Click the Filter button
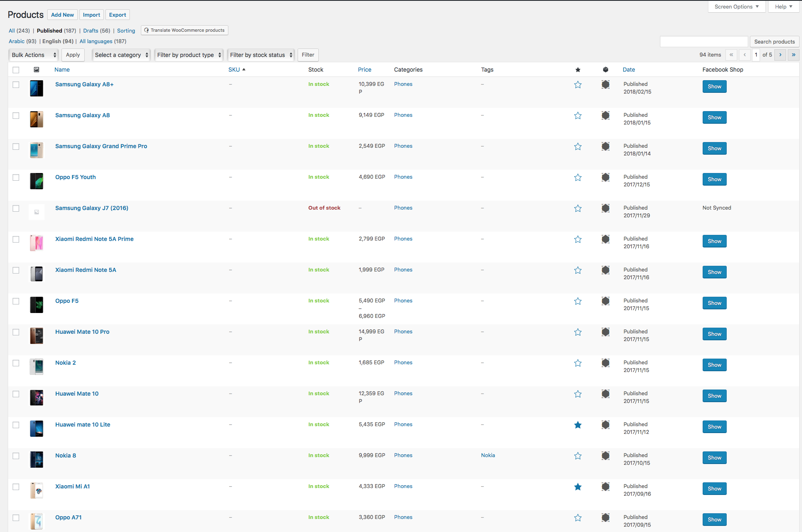802x532 pixels. (x=308, y=55)
